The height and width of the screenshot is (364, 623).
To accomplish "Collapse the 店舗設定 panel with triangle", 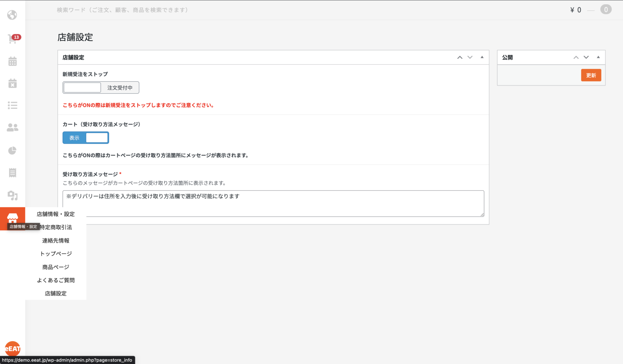I will [482, 57].
